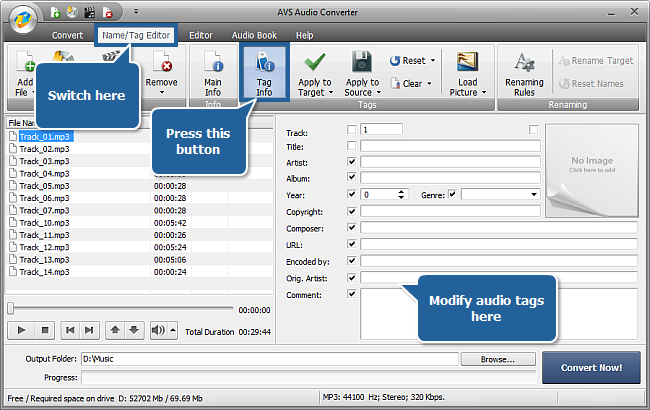The height and width of the screenshot is (410, 650).
Task: Switch to the Name/Tag Editor tab
Action: point(136,35)
